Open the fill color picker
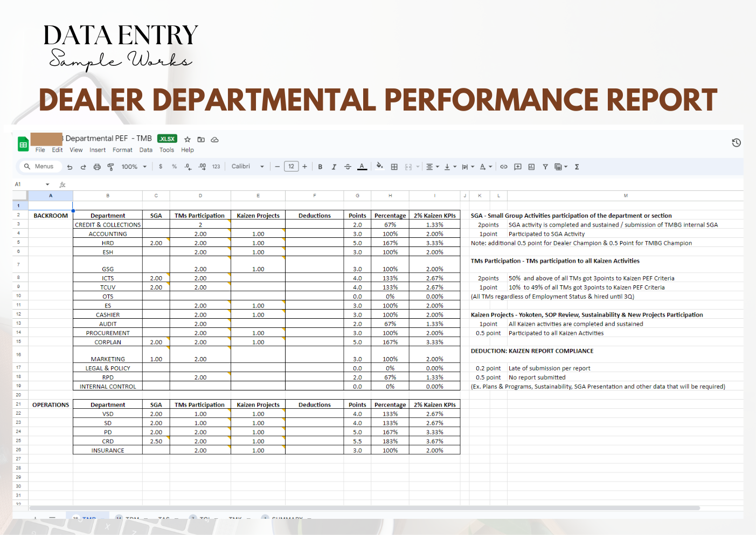The image size is (756, 535). pyautogui.click(x=380, y=167)
